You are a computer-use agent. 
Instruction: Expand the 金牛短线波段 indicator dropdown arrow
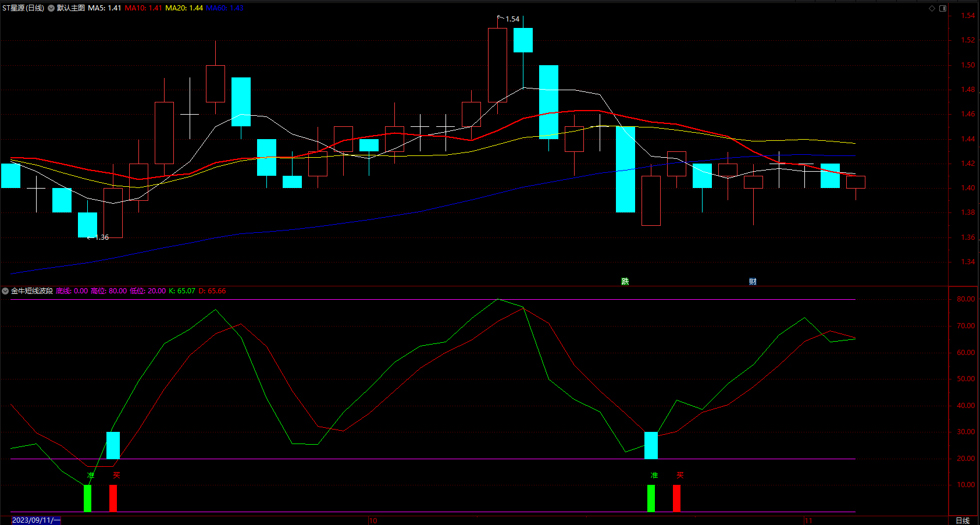tap(5, 291)
